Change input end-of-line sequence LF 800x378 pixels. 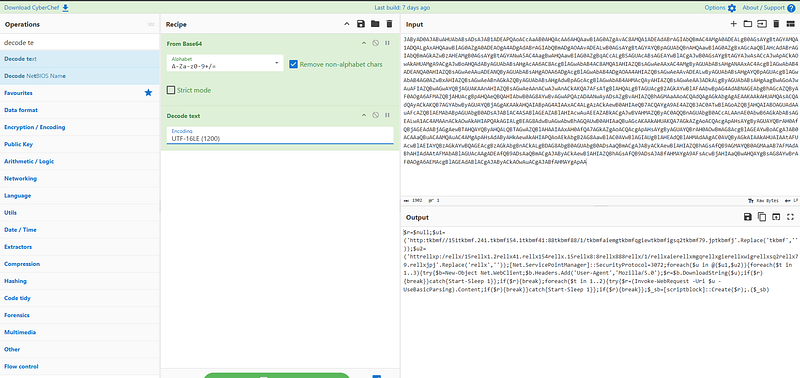792,200
